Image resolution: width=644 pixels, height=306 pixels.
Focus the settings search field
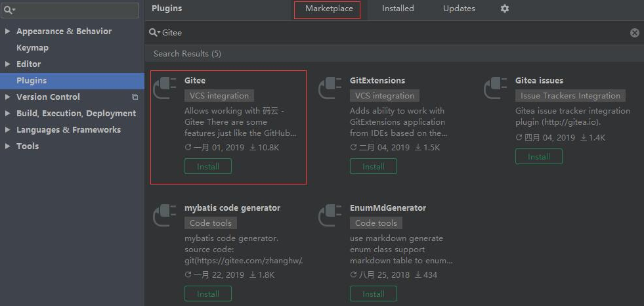coord(75,11)
